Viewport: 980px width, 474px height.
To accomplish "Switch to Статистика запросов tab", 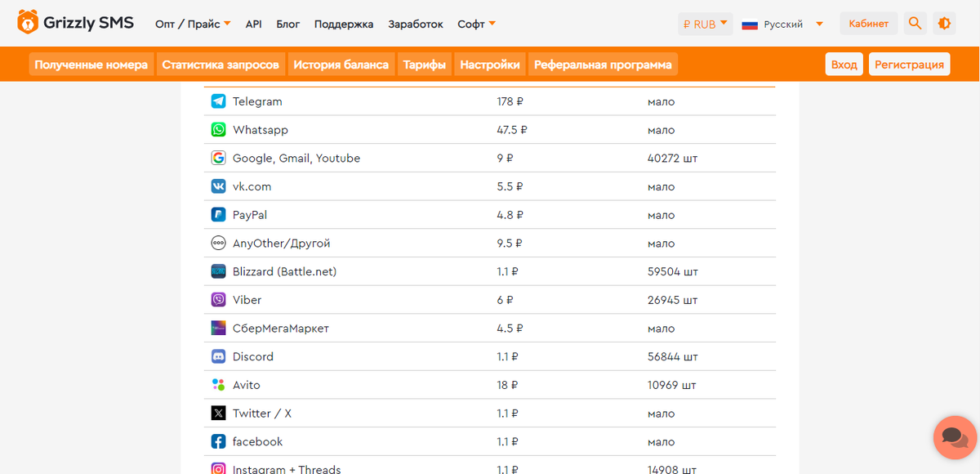I will pyautogui.click(x=220, y=65).
